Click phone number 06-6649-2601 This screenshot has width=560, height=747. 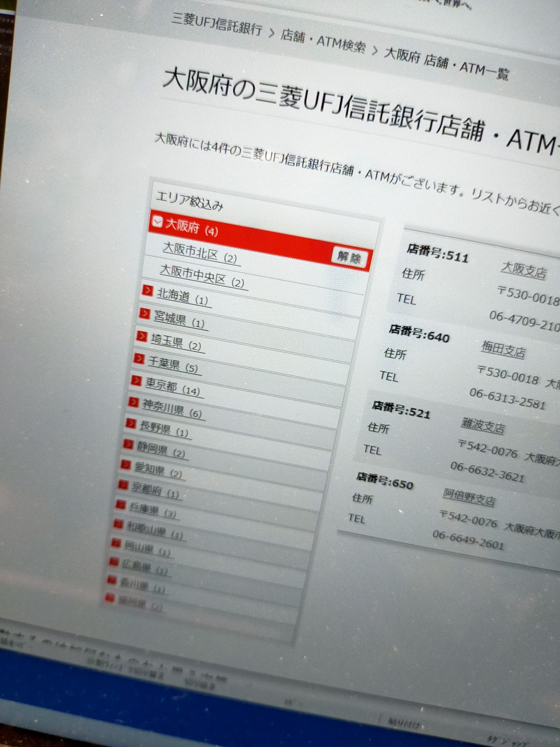tap(468, 540)
